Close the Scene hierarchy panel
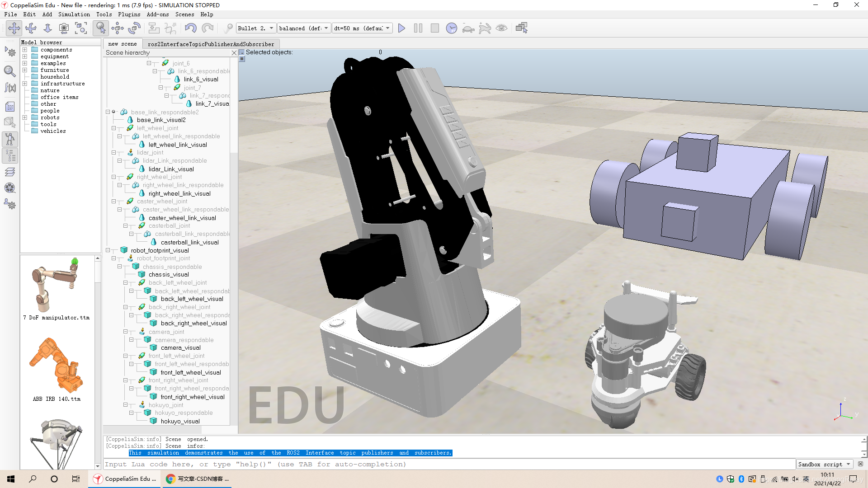 (x=234, y=53)
